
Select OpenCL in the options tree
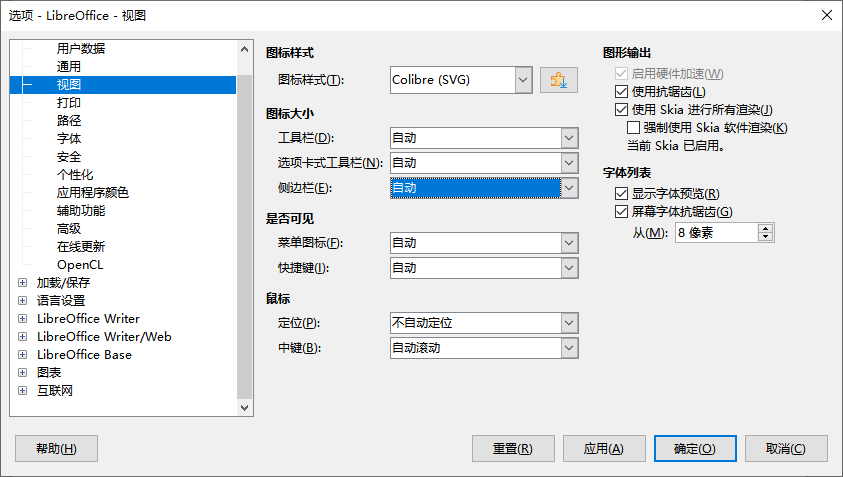[x=80, y=265]
